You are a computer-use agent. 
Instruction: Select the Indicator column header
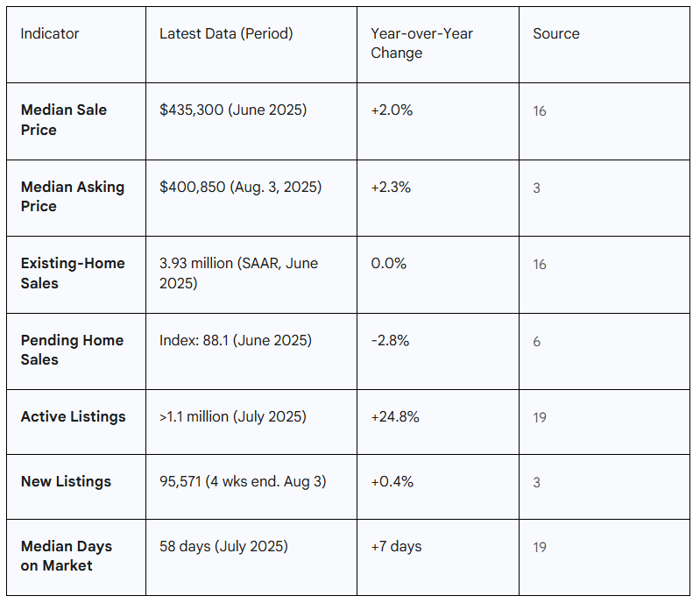click(x=50, y=34)
